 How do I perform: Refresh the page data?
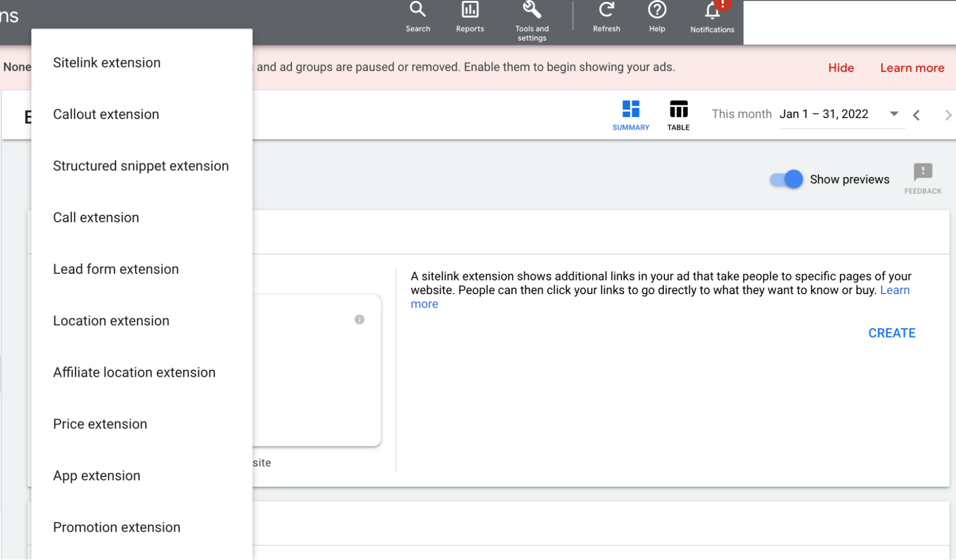tap(606, 17)
